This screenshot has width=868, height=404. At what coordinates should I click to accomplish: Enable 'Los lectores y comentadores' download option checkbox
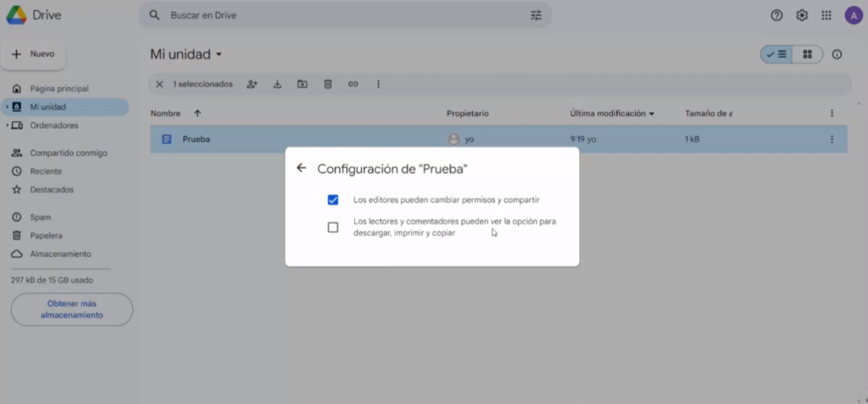point(333,227)
